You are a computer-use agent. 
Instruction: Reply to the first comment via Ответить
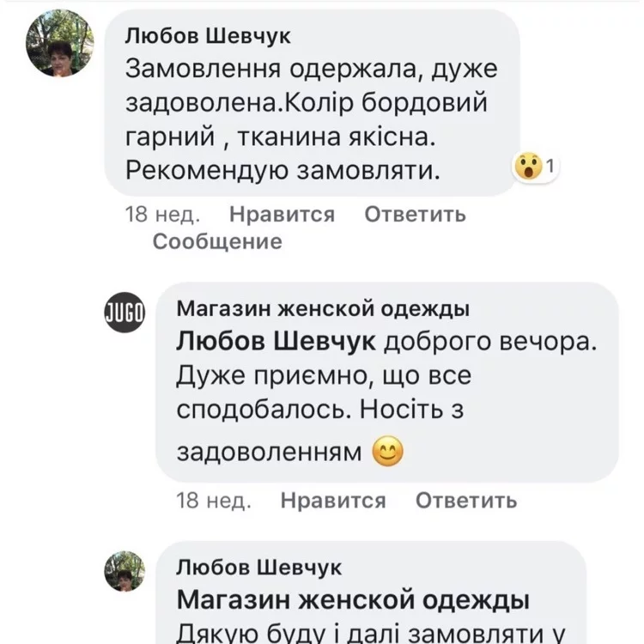pyautogui.click(x=415, y=214)
